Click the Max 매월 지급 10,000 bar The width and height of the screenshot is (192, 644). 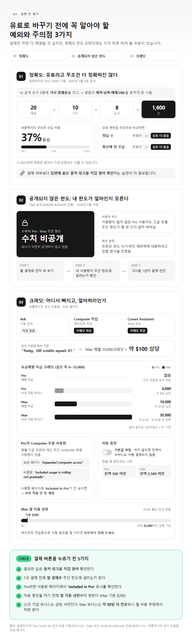66,404
